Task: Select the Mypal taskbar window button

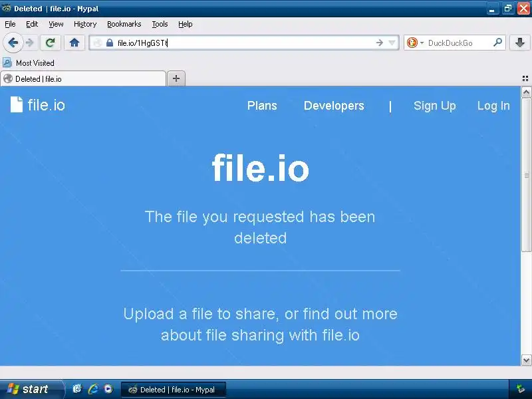Action: [x=174, y=390]
